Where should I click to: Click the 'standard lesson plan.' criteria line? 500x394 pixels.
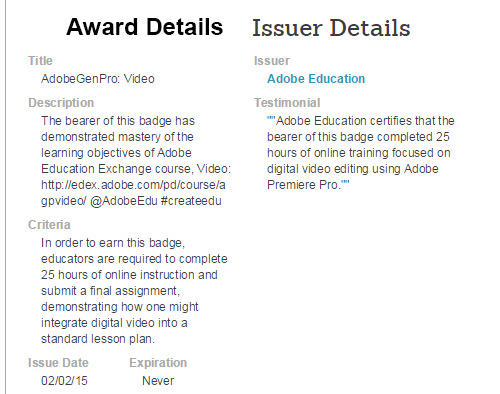(x=98, y=339)
